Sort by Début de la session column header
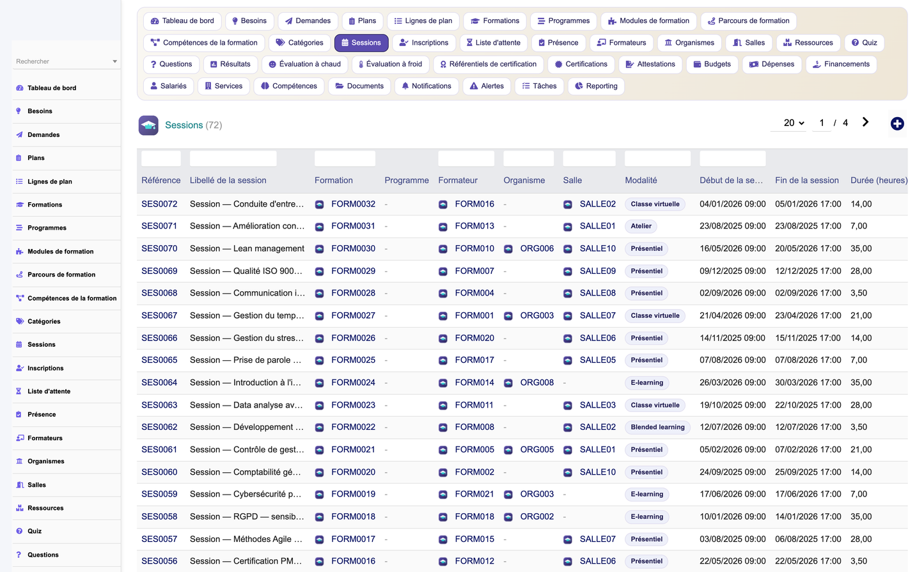The image size is (924, 572). click(731, 180)
